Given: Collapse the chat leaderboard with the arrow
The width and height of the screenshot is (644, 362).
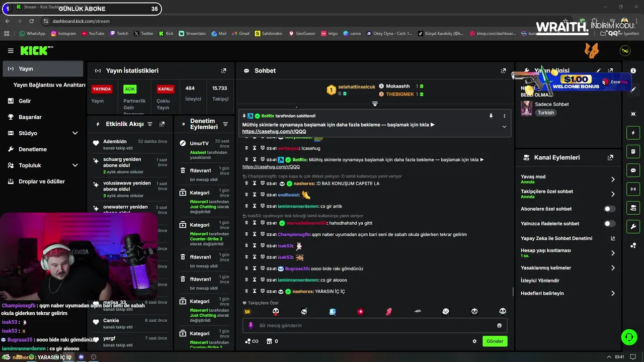Looking at the screenshot, I should click(375, 104).
